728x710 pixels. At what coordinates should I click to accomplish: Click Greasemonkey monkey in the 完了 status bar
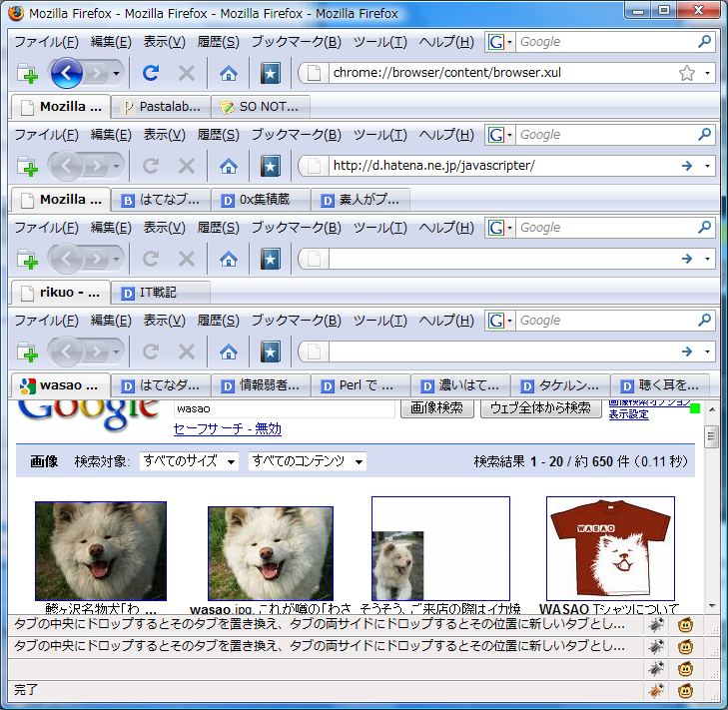click(686, 690)
